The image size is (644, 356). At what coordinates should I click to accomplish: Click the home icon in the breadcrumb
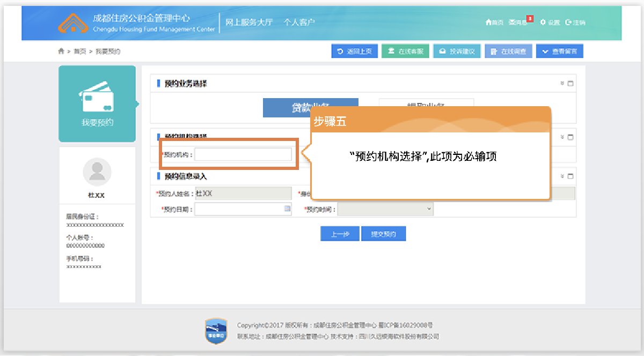tap(61, 51)
